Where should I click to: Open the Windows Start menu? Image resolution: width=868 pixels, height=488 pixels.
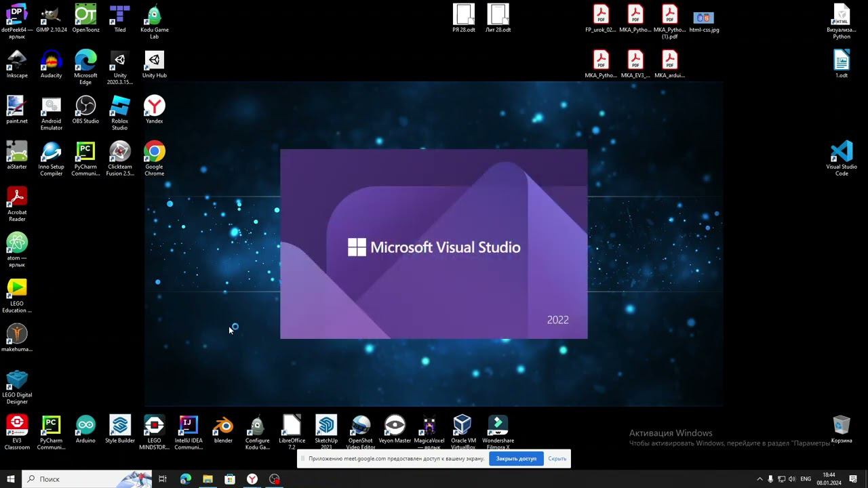(11, 479)
